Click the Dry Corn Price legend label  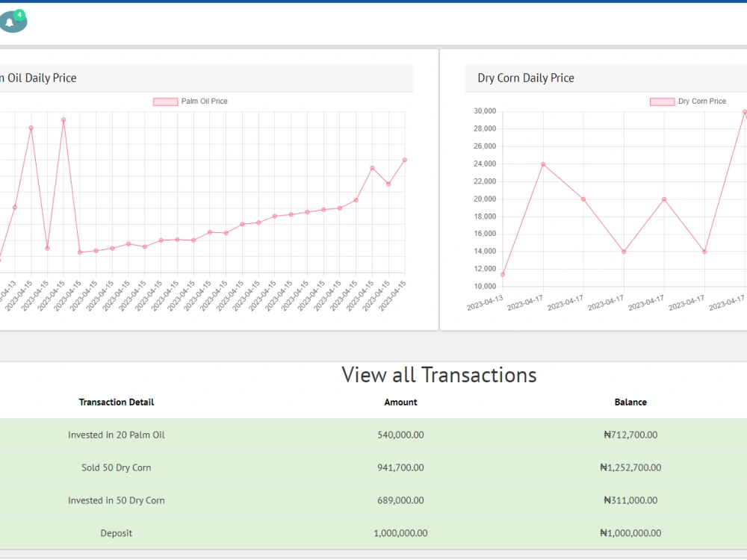tap(701, 102)
